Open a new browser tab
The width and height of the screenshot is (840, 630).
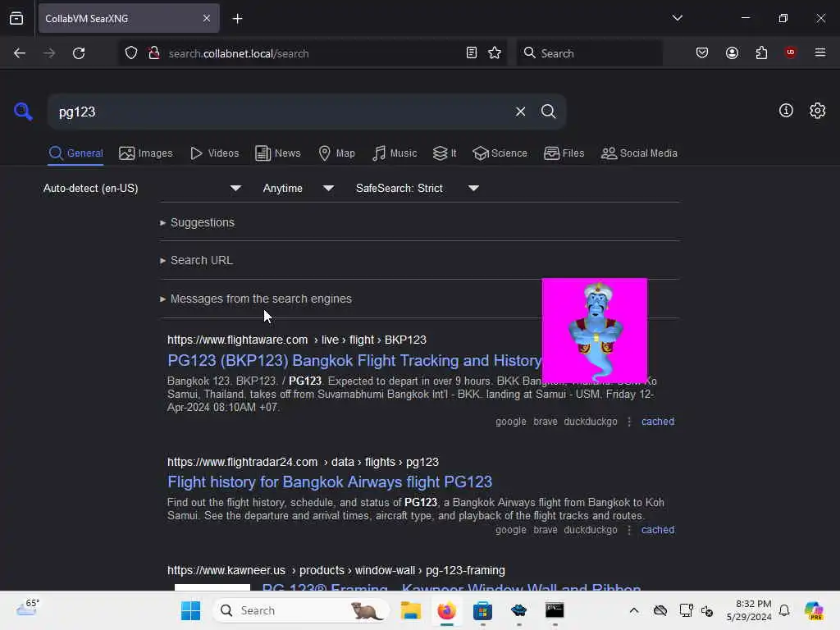(x=237, y=19)
